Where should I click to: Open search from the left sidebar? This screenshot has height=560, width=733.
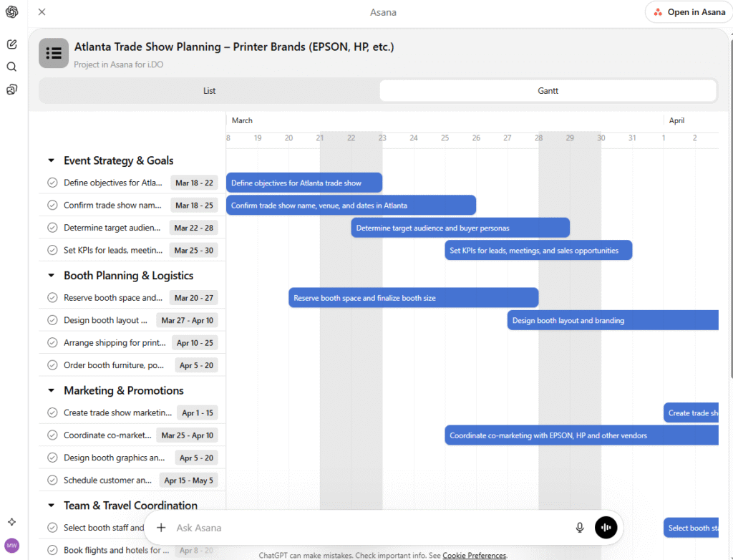pos(11,66)
